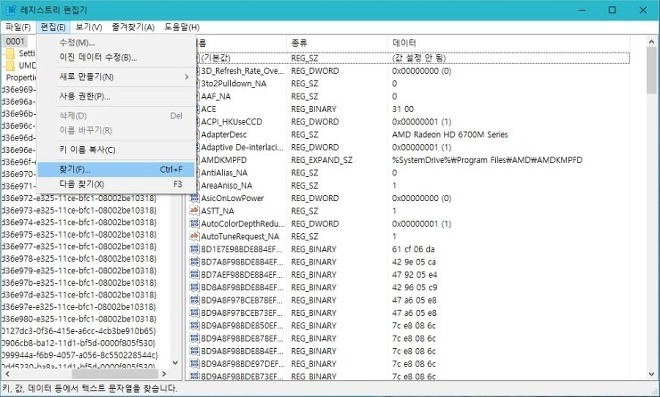
Task: Click the REG_EXPAND_SZ type cell
Action: pyautogui.click(x=322, y=160)
